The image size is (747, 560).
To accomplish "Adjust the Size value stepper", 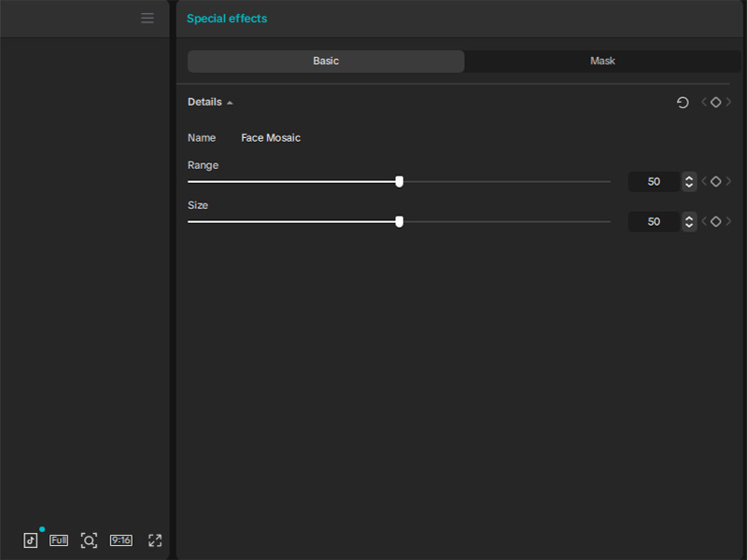I will pyautogui.click(x=689, y=221).
